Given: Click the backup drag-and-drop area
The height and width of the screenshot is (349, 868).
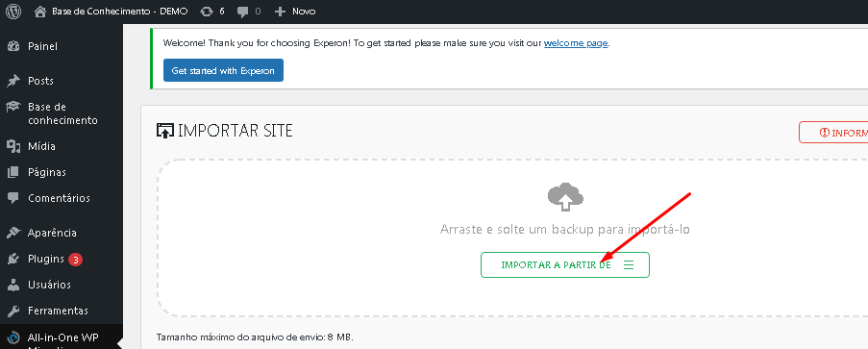Looking at the screenshot, I should coord(512,237).
